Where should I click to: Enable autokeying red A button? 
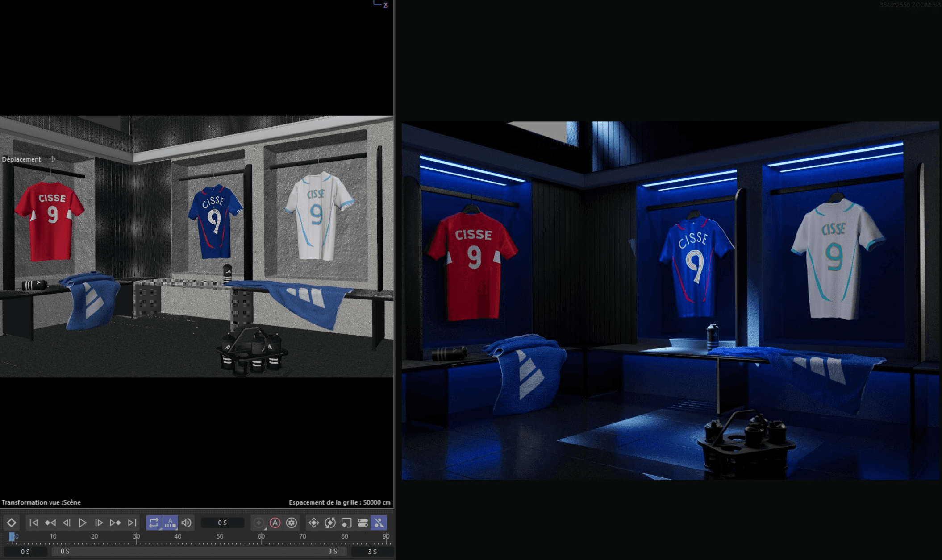[275, 523]
